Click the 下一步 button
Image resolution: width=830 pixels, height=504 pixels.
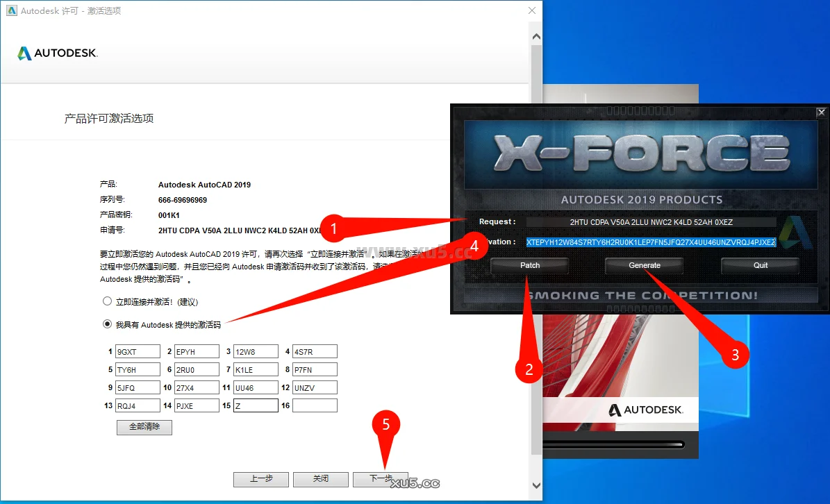pos(380,479)
